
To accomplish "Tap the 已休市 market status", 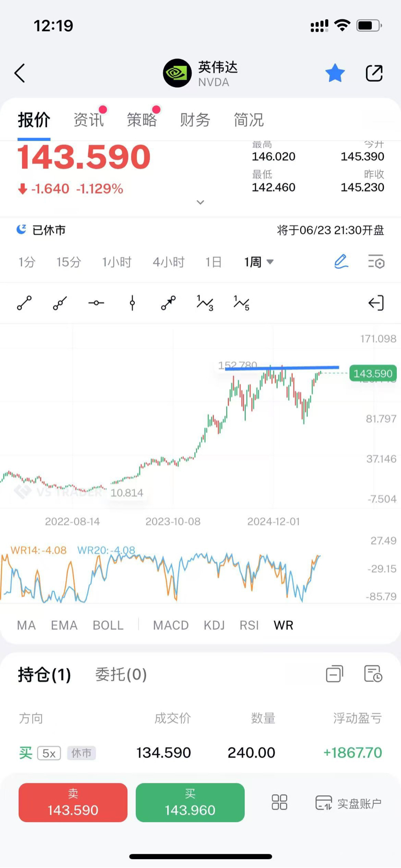I will pyautogui.click(x=41, y=230).
